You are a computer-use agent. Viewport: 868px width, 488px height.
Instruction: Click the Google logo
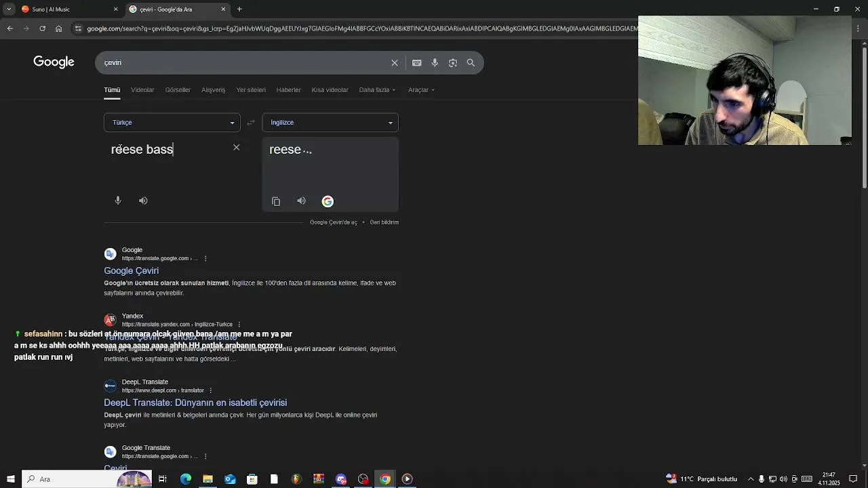click(x=54, y=62)
